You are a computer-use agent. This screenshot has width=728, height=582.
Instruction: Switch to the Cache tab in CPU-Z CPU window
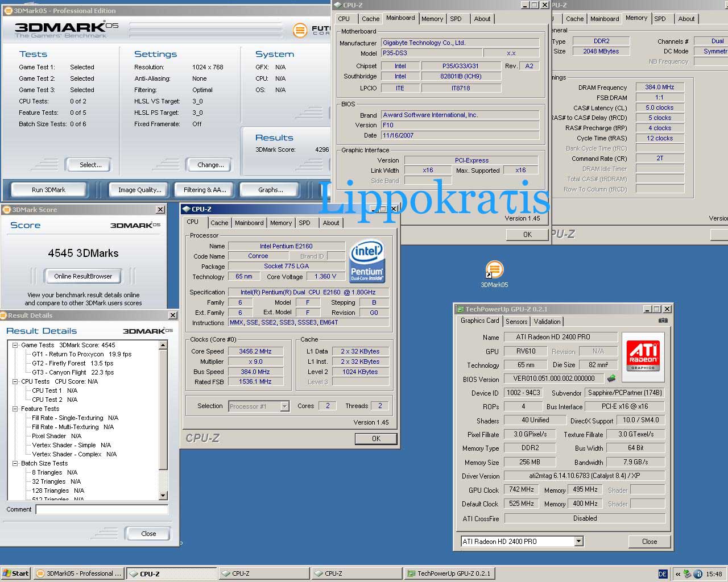tap(219, 223)
